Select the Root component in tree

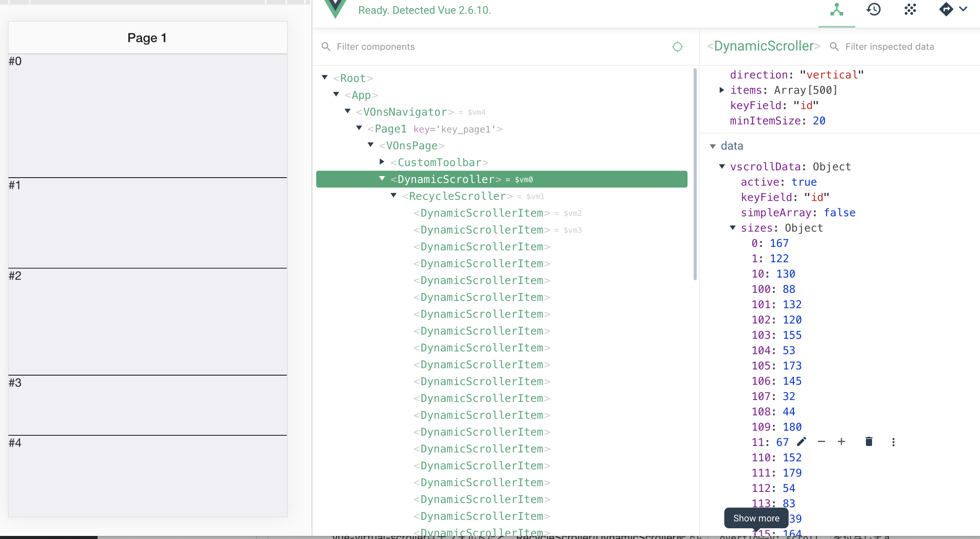tap(352, 78)
